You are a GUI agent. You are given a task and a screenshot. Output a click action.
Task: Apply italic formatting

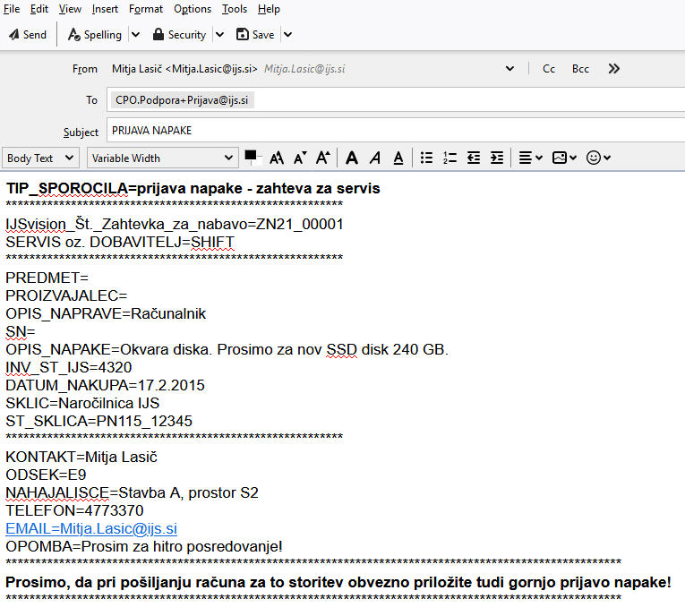click(374, 158)
